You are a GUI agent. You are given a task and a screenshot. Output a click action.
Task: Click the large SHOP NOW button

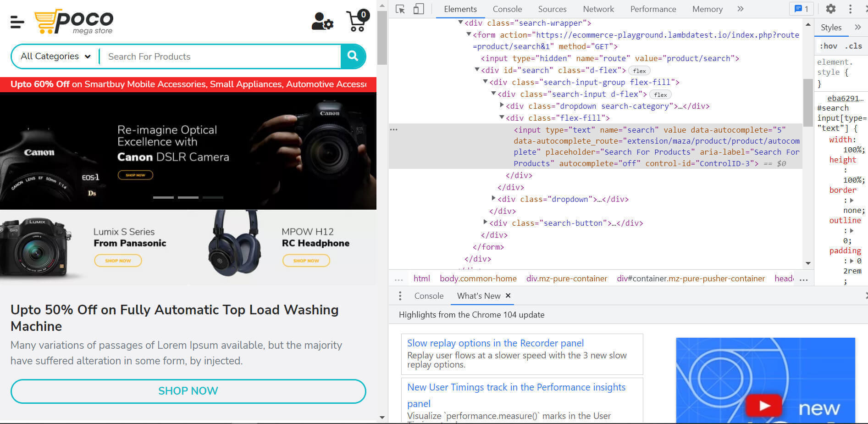pyautogui.click(x=188, y=391)
